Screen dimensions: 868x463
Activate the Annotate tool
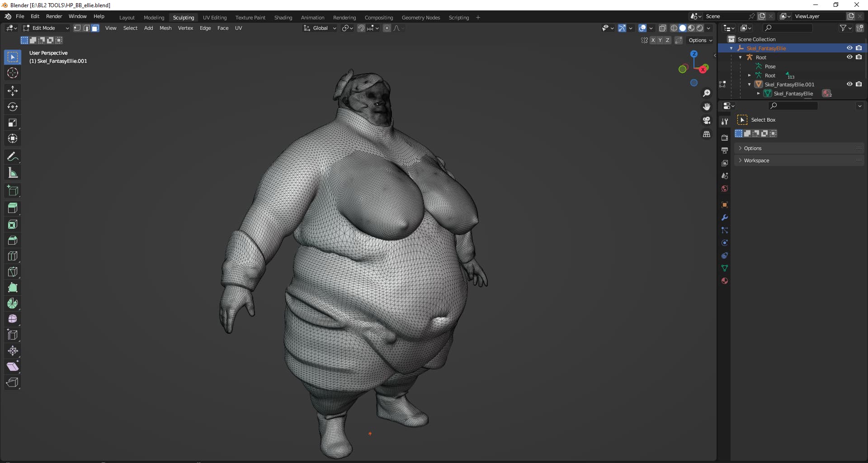(13, 157)
